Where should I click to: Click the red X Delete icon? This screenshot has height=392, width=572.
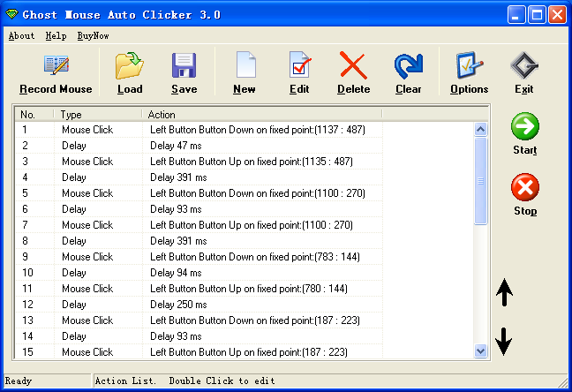click(353, 65)
